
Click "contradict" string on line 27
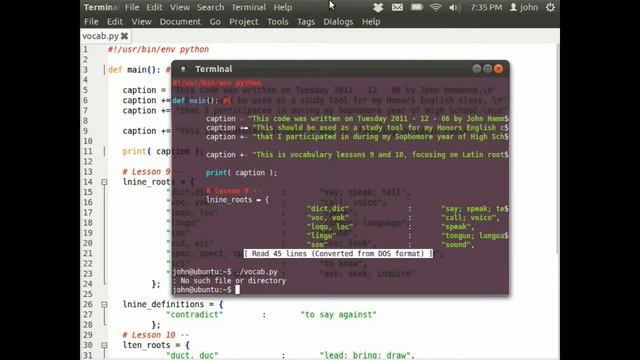(x=195, y=315)
